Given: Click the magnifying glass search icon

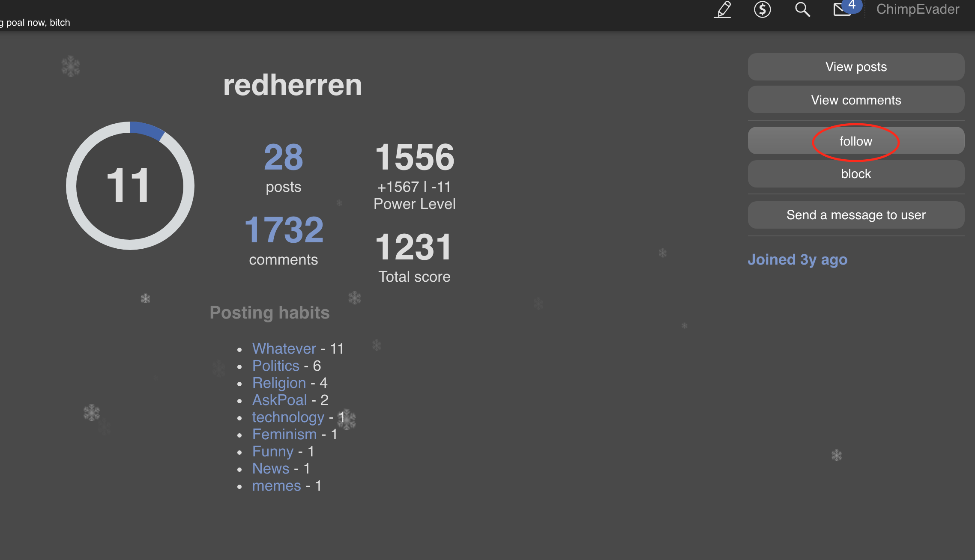Looking at the screenshot, I should coord(802,9).
